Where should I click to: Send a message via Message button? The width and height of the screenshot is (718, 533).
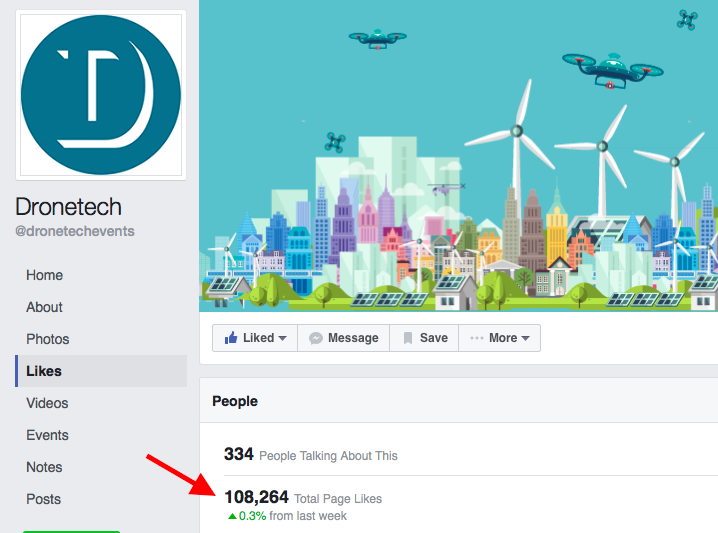click(x=344, y=338)
